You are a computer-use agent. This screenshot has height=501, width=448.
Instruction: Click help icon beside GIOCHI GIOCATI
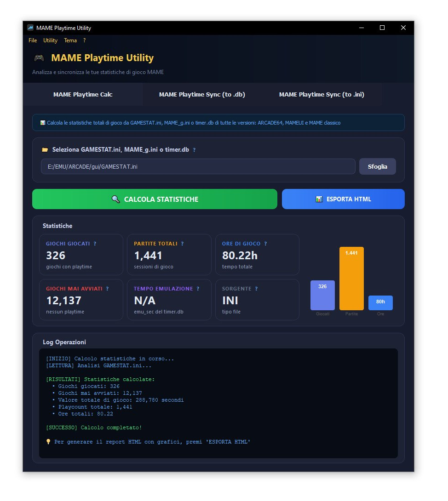point(95,244)
